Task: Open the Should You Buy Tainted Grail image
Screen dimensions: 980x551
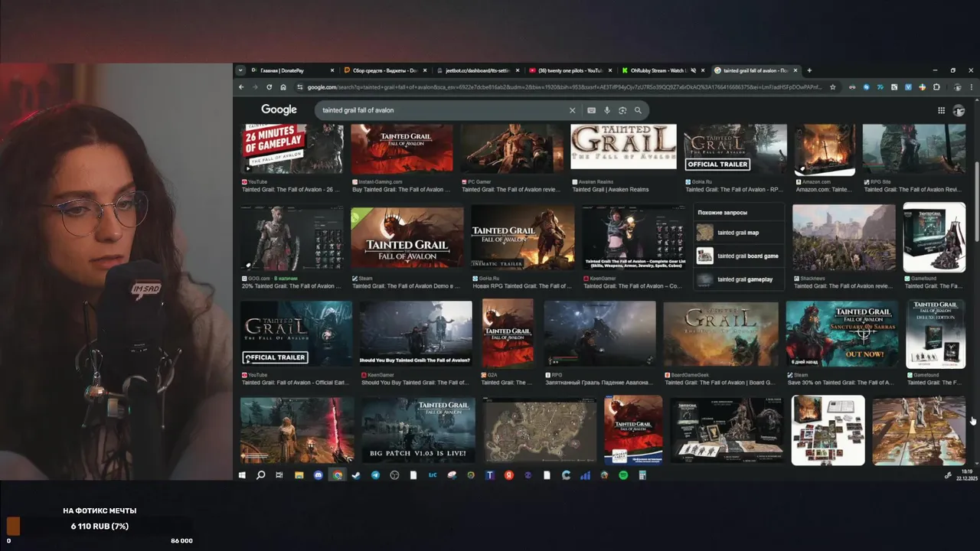Action: tap(416, 334)
